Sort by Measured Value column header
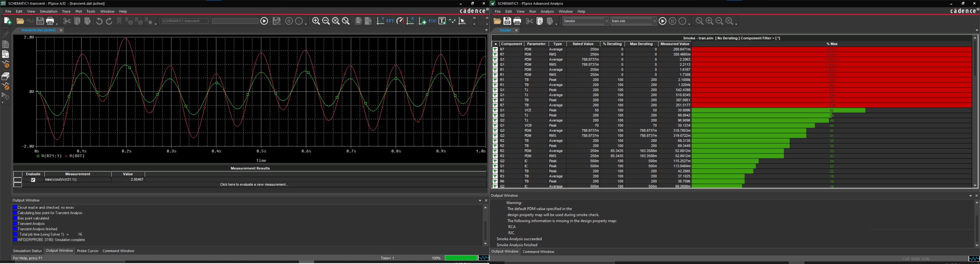The width and height of the screenshot is (980, 264). coord(675,44)
